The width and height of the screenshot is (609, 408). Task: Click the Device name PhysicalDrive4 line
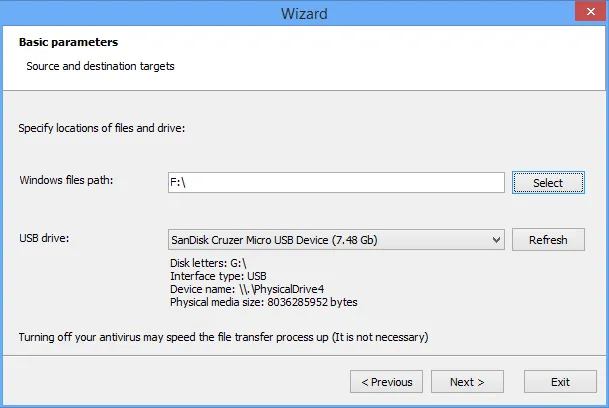pyautogui.click(x=247, y=289)
